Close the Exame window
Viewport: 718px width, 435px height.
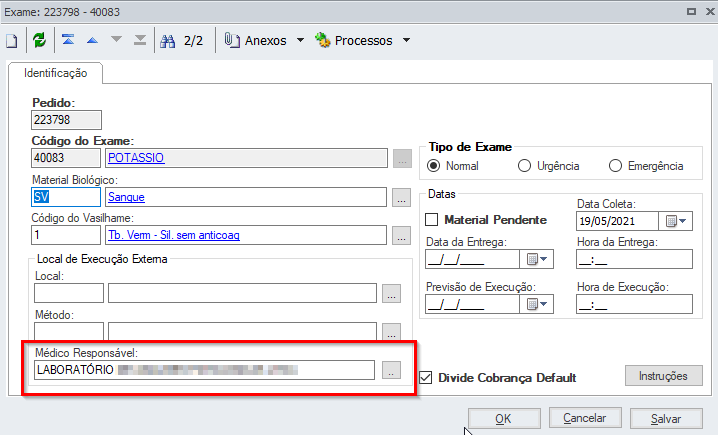710,11
